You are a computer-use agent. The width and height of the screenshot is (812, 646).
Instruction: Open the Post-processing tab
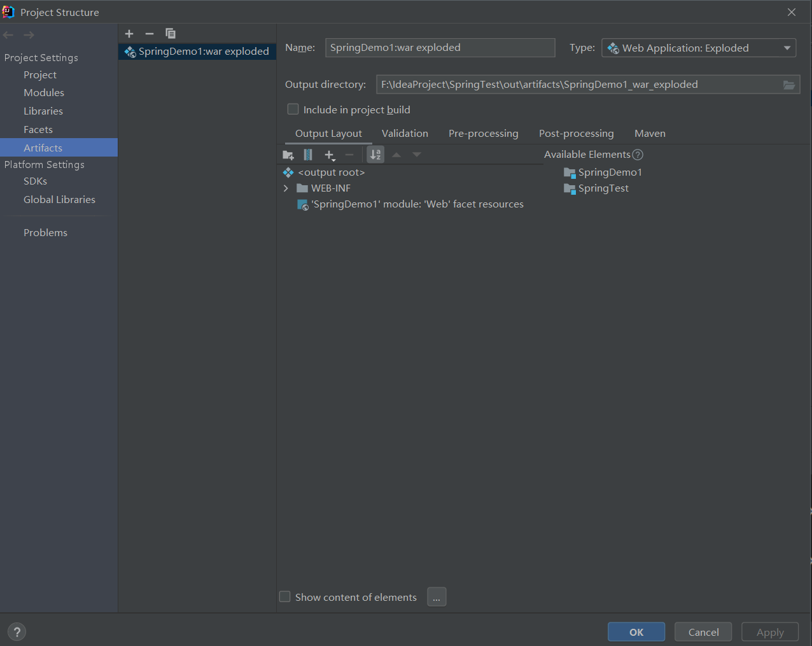(577, 134)
